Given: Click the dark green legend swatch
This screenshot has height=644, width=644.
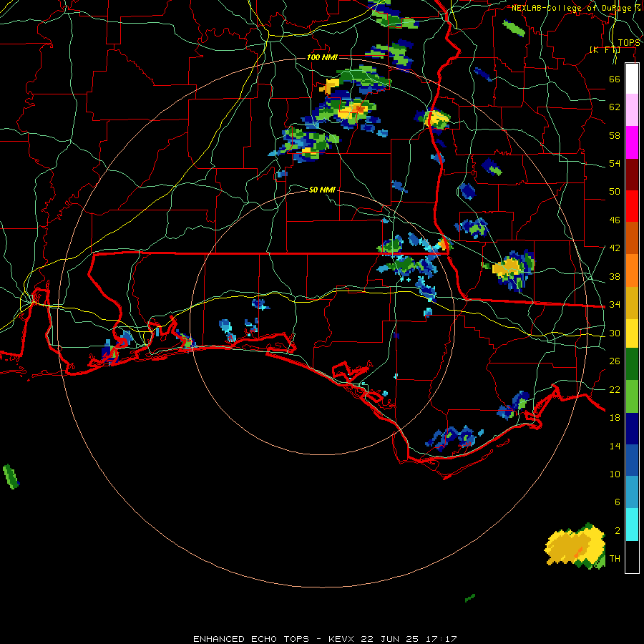Looking at the screenshot, I should (x=632, y=364).
